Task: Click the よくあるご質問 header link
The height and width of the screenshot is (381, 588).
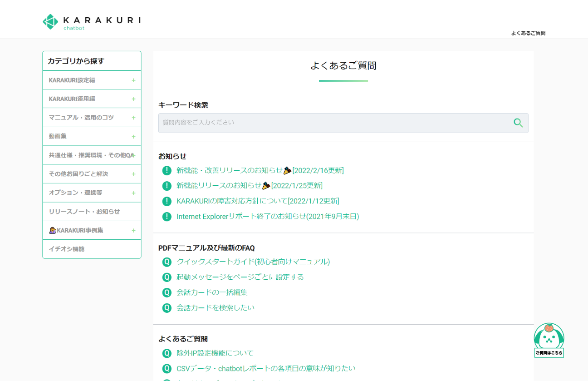Action: tap(528, 33)
